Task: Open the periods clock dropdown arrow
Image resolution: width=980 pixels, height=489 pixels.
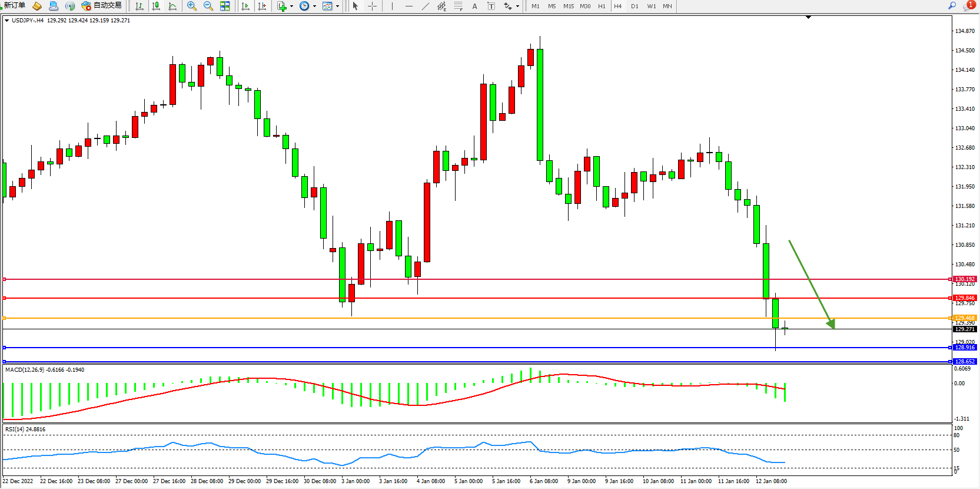Action: 314,6
